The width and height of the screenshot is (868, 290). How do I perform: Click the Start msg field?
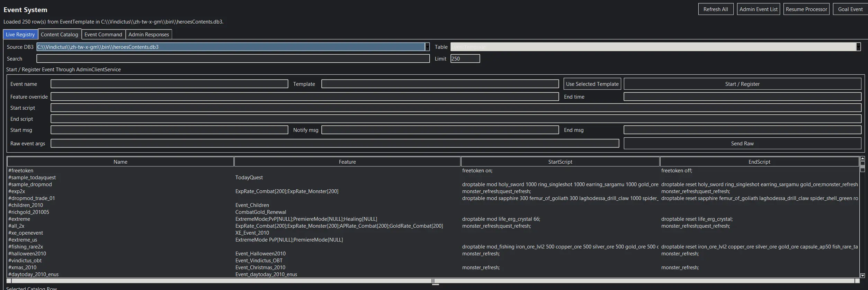[x=169, y=130]
